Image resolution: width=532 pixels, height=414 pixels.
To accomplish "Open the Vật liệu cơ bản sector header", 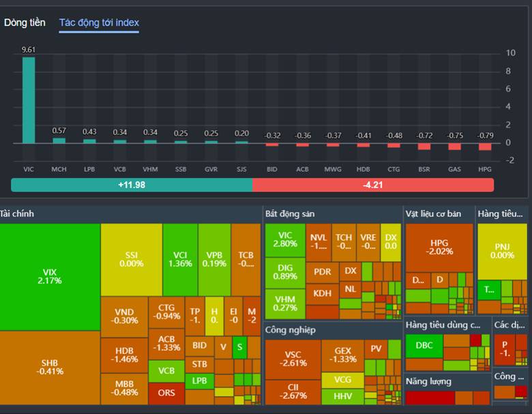I will pos(433,213).
